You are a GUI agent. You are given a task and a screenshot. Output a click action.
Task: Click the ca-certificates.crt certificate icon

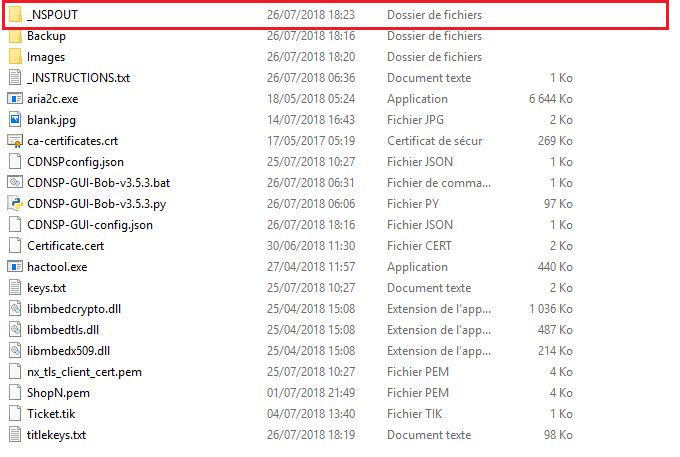pyautogui.click(x=15, y=141)
